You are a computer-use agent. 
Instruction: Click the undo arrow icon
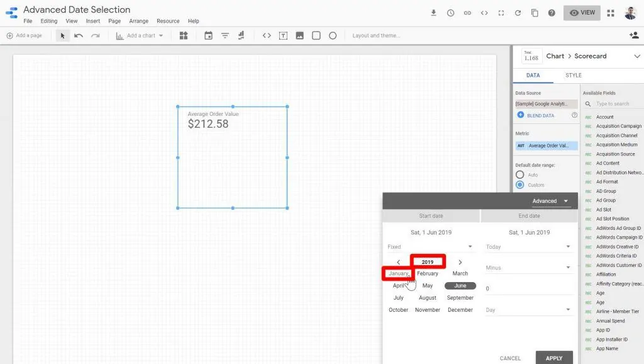(x=79, y=36)
